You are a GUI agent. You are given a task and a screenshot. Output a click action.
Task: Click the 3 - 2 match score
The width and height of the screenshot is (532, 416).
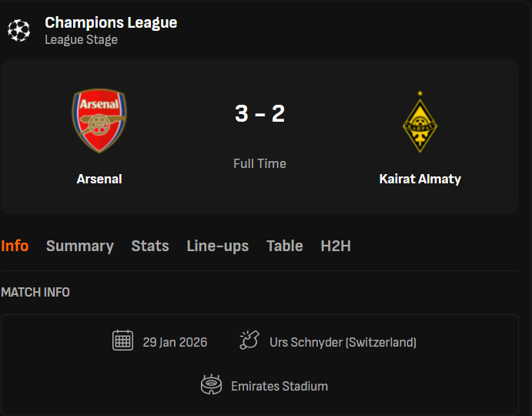(x=259, y=114)
